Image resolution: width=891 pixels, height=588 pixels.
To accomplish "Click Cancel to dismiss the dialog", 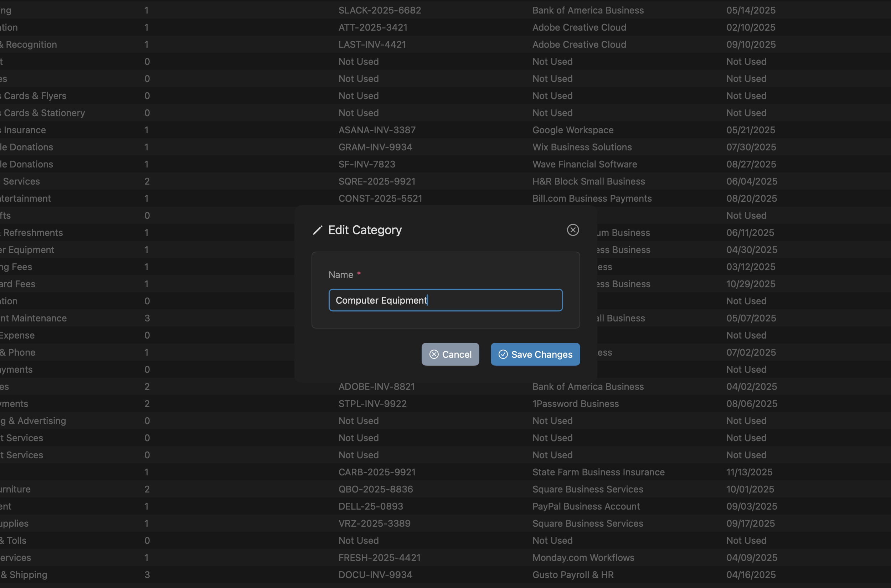I will (450, 354).
